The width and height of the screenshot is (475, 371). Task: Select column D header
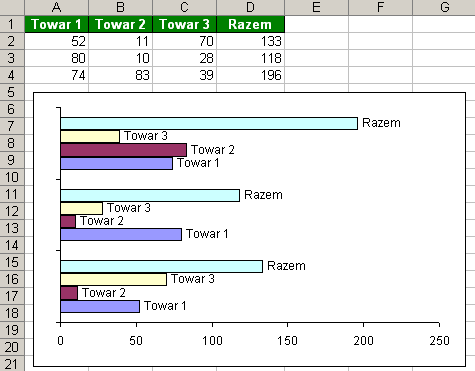[250, 7]
